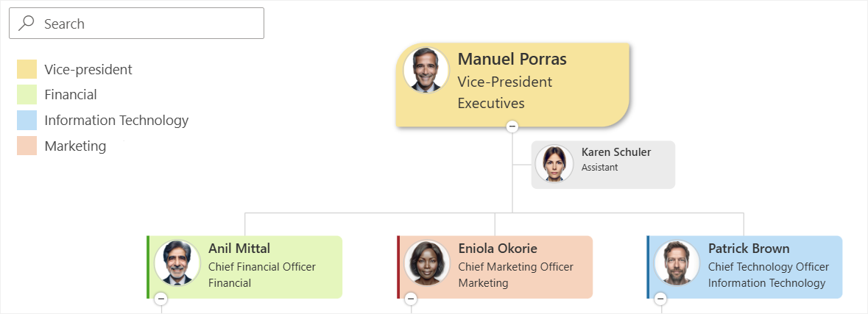
Task: Collapse the branch under Eniola Okorie
Action: pyautogui.click(x=412, y=299)
